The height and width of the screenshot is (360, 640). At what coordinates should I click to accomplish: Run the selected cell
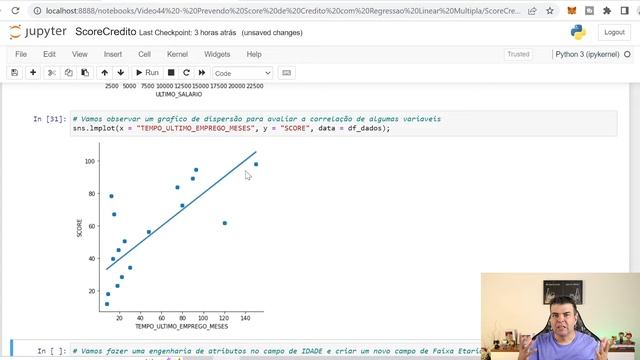pos(147,73)
